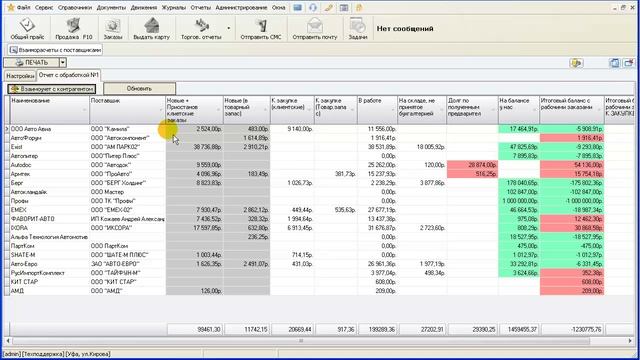
Task: Click the window-layout icon in menu bar
Action: [x=344, y=7]
